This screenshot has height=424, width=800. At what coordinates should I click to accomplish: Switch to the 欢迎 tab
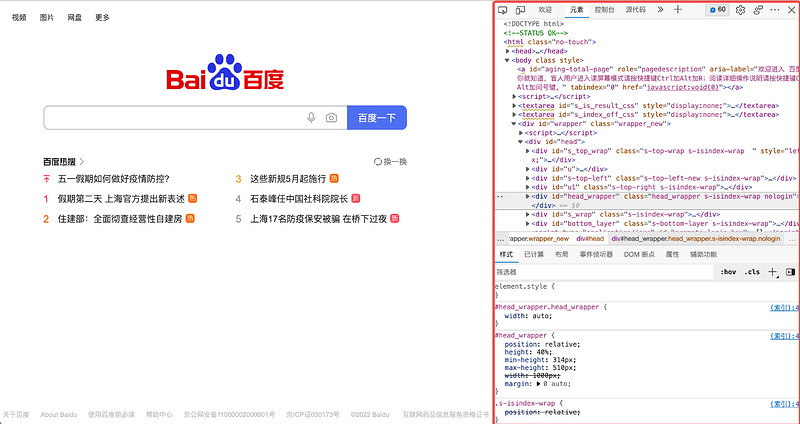click(545, 10)
